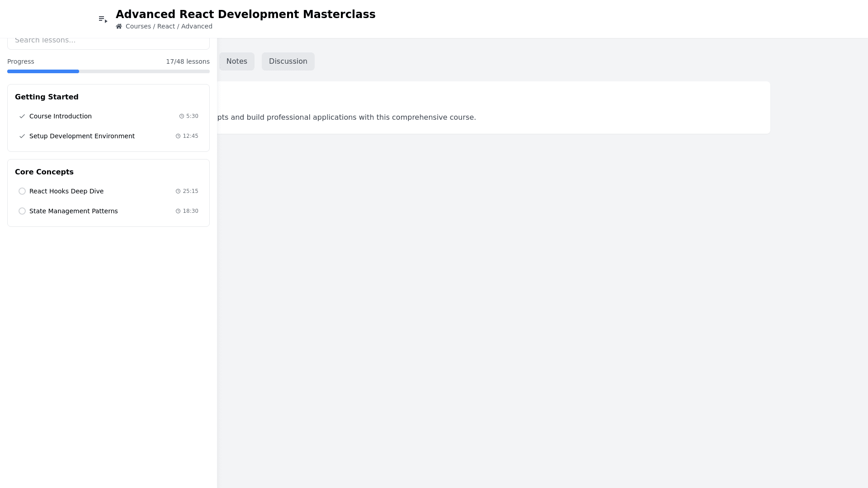
Task: Click the checkmark beside Setup Development Environment
Action: [22, 136]
